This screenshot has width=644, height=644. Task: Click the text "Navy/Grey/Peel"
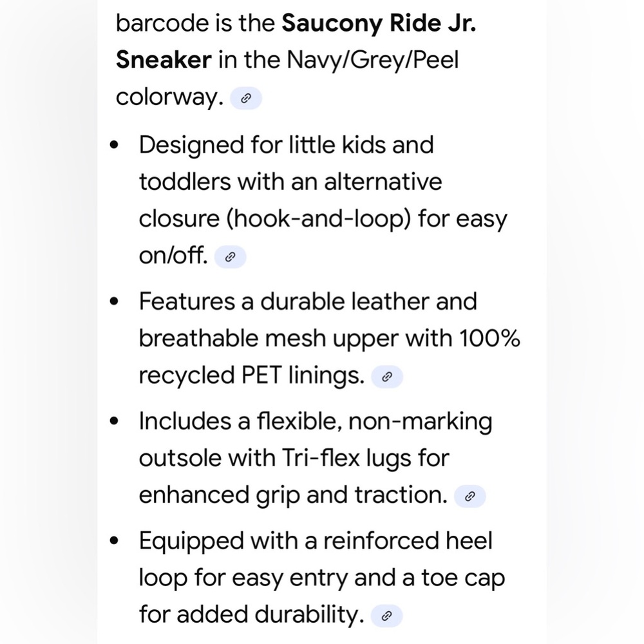[372, 61]
